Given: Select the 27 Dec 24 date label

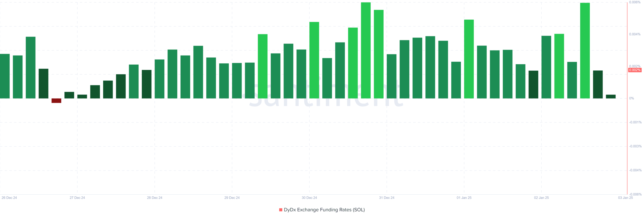Looking at the screenshot, I should coord(77,198).
